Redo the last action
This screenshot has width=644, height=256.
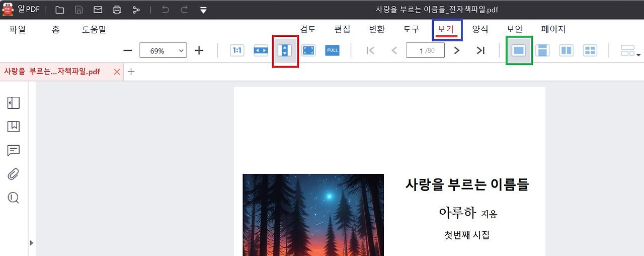pos(184,10)
